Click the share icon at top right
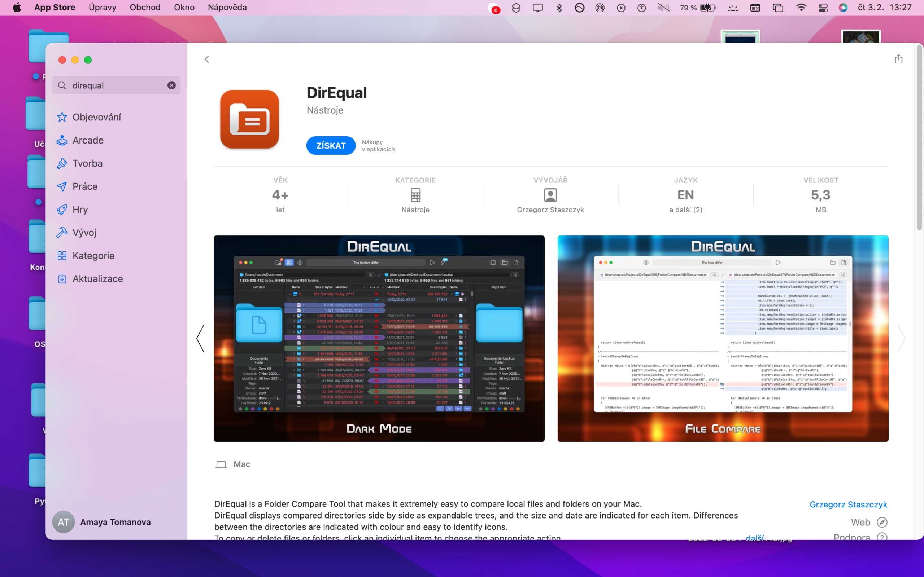924x577 pixels. pos(898,59)
